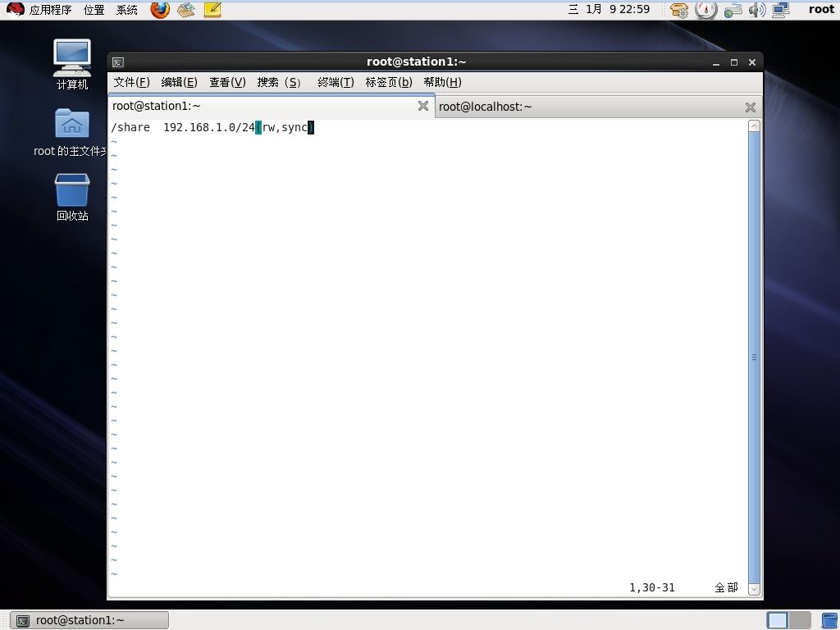This screenshot has width=840, height=630.
Task: Click the terminal vertical scrollbar thumb
Action: click(x=754, y=358)
